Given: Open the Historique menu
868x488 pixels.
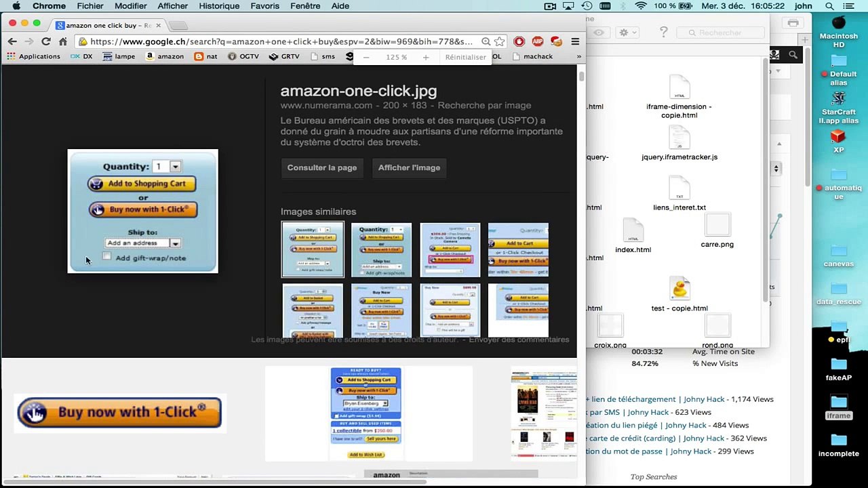Looking at the screenshot, I should pos(219,6).
